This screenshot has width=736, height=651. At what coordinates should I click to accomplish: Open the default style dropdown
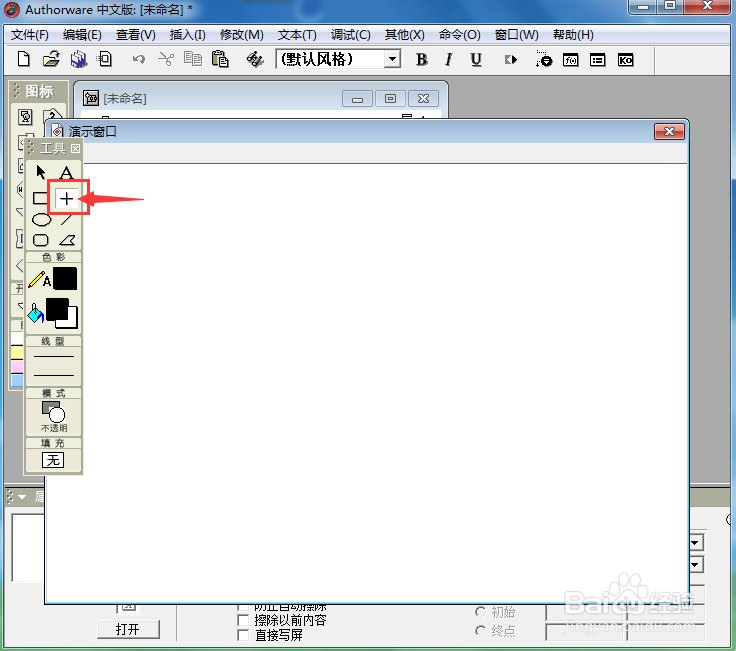392,60
